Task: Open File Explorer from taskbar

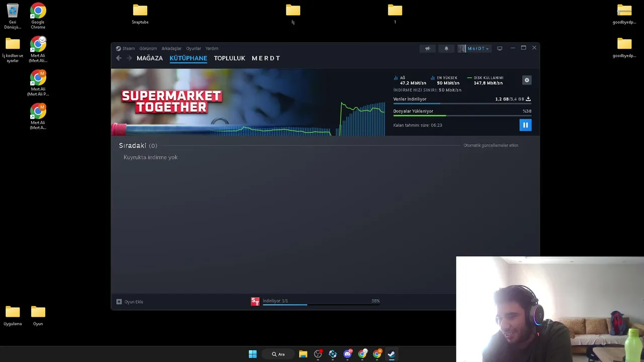Action: point(303,354)
